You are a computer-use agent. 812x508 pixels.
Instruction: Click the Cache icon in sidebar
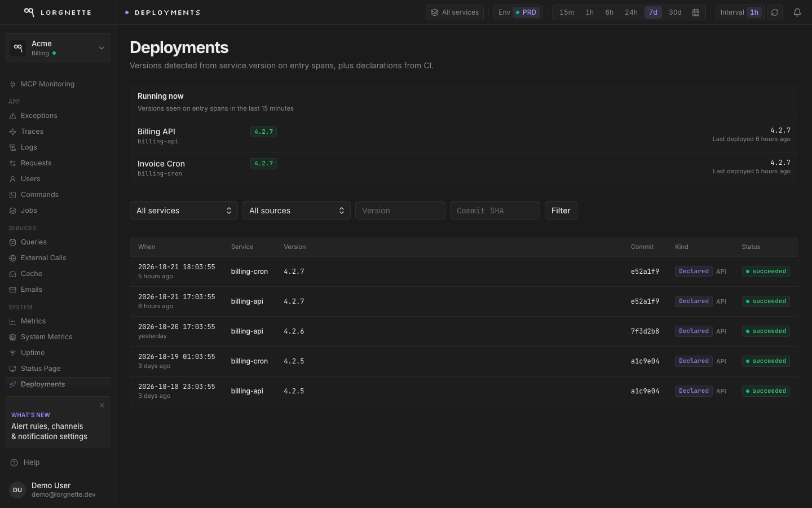point(12,274)
